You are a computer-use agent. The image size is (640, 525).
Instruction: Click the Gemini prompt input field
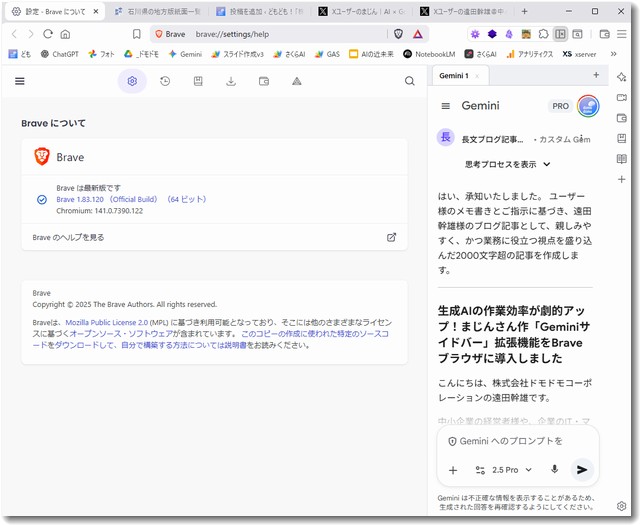pos(515,441)
